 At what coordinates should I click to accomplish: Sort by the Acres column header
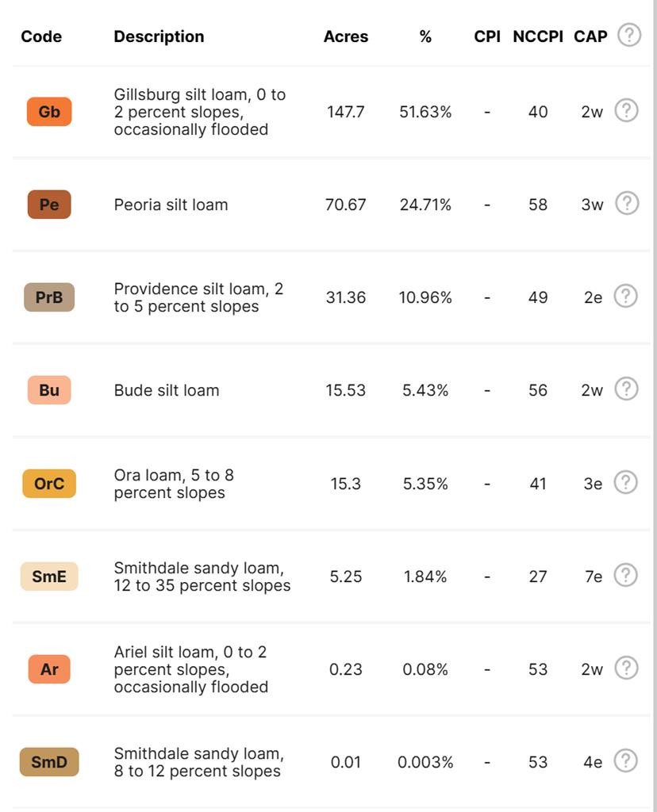(346, 36)
